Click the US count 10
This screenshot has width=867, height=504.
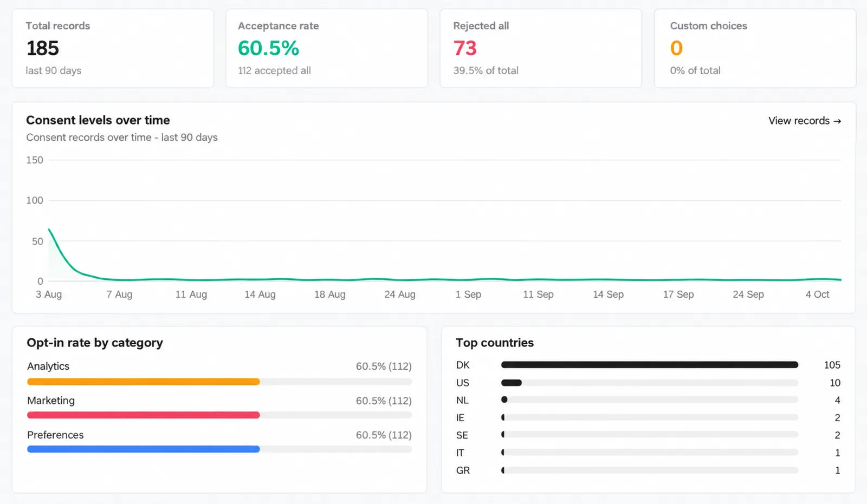tap(835, 383)
